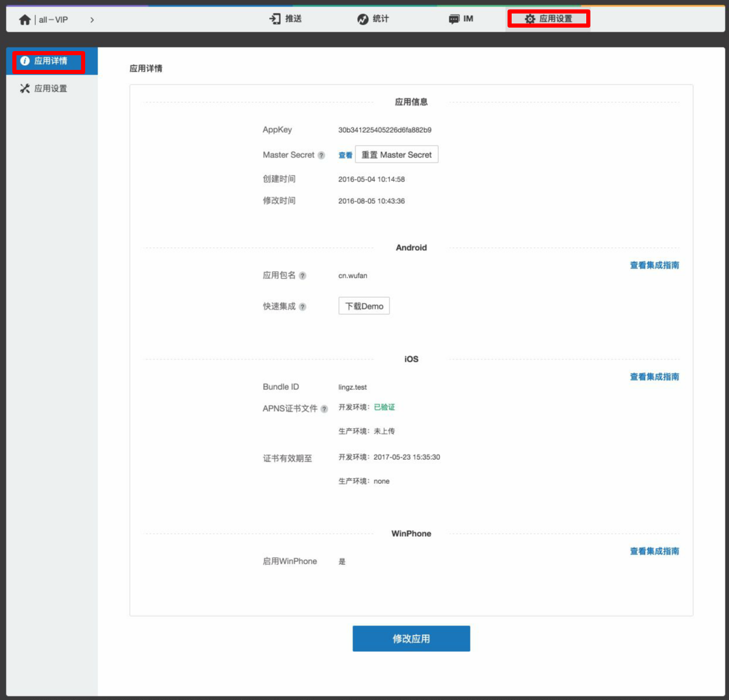This screenshot has width=729, height=700.
Task: Click the 重置 Master Secret button
Action: pos(397,154)
